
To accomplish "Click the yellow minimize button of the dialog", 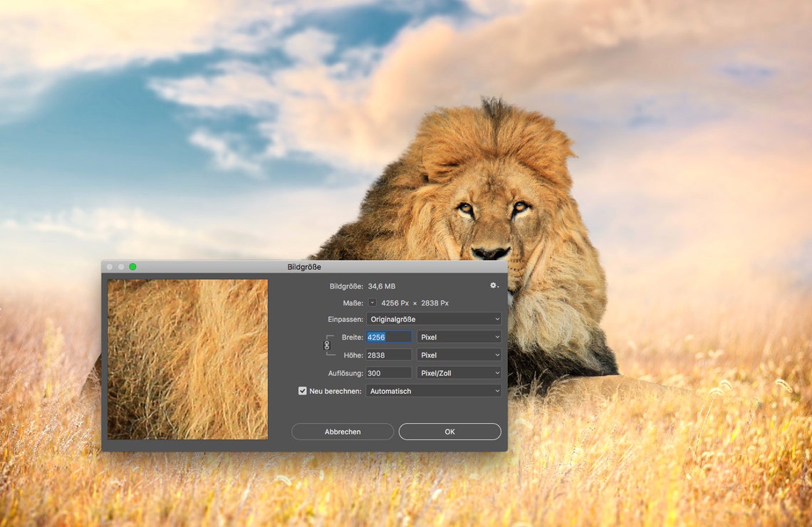I will click(120, 267).
